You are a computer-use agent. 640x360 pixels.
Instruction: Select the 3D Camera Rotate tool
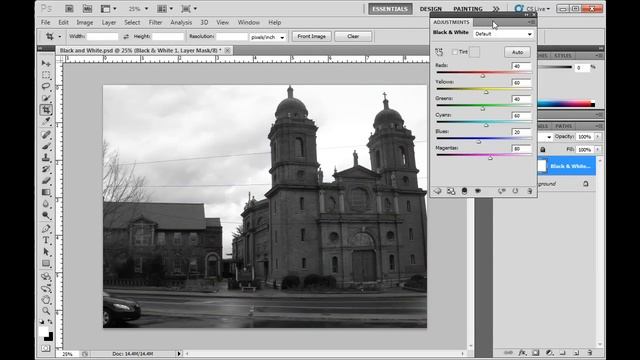coord(46,288)
